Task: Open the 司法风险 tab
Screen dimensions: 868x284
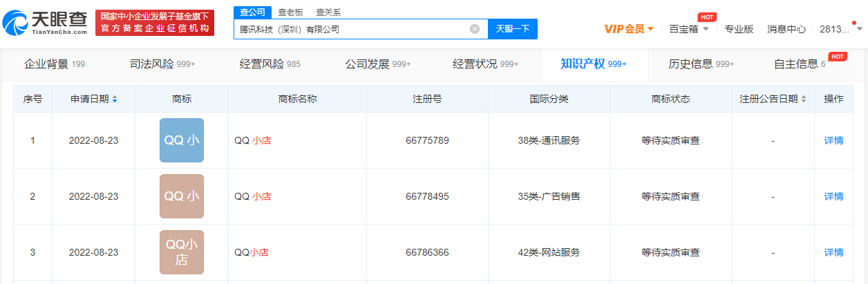Action: (162, 64)
